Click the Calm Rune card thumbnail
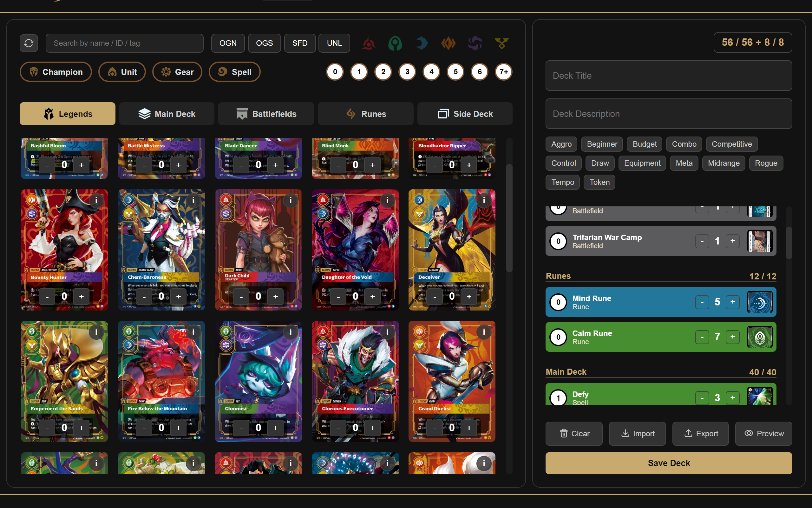812x508 pixels. [760, 337]
